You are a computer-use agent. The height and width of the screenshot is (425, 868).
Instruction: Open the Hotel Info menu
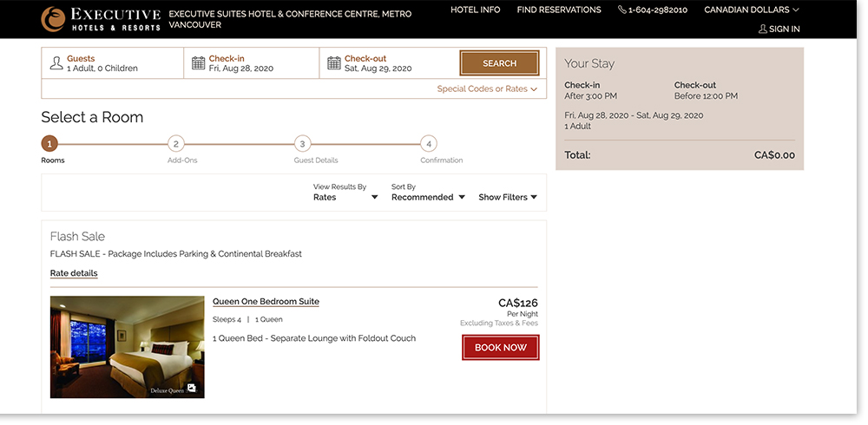pos(475,10)
